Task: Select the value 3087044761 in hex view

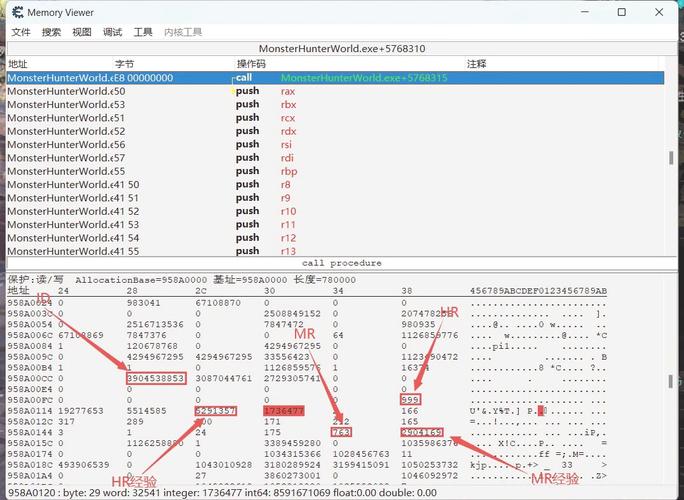Action: 224,378
